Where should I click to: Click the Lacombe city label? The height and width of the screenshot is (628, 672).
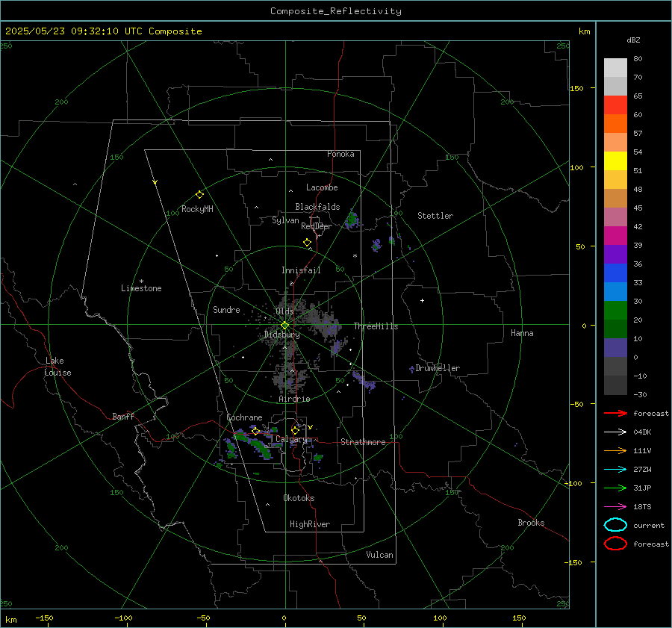(322, 187)
